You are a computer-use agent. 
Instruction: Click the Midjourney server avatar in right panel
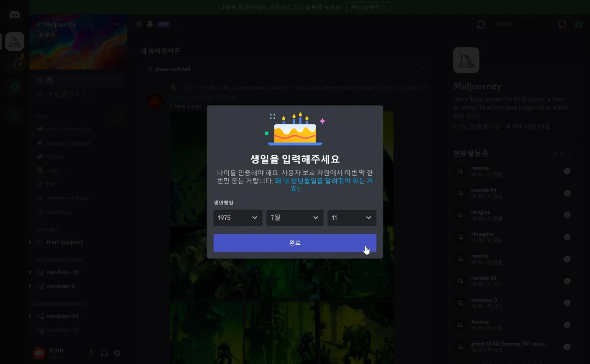[x=466, y=60]
